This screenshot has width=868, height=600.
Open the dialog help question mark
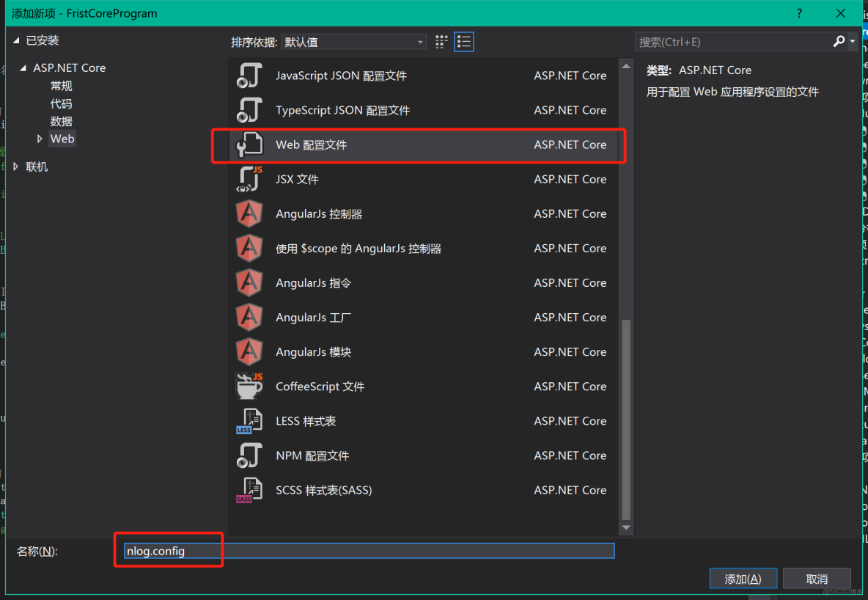[x=798, y=12]
